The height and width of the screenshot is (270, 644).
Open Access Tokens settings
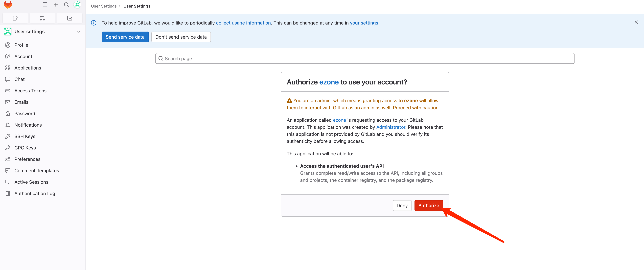pos(30,91)
